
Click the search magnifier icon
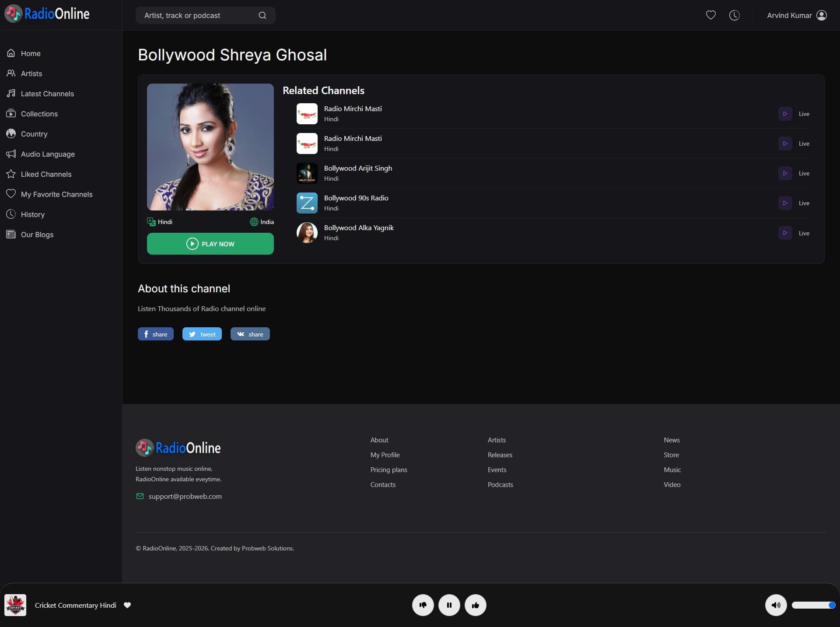pyautogui.click(x=262, y=15)
